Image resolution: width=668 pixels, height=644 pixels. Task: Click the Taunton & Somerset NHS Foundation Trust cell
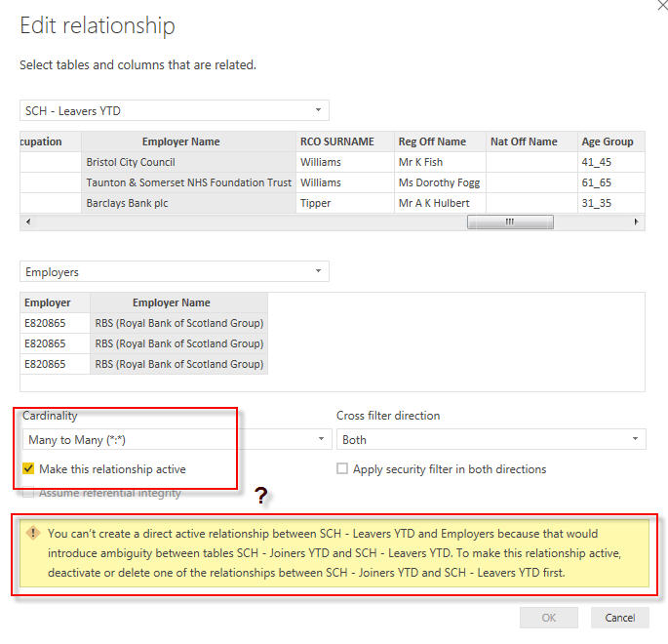[x=188, y=182]
